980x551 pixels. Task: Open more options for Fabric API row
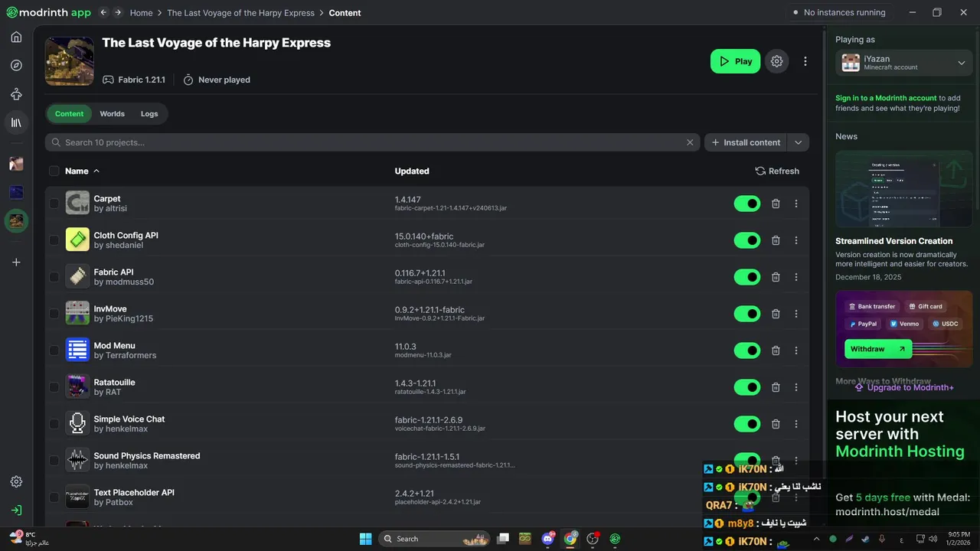tap(796, 277)
